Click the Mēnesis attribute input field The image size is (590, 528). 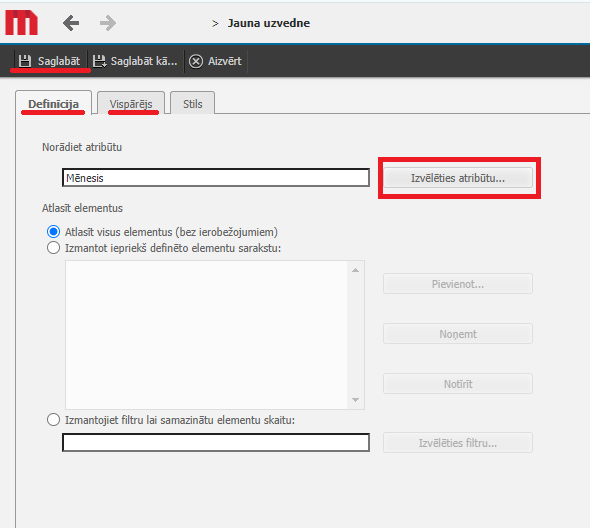tap(216, 178)
